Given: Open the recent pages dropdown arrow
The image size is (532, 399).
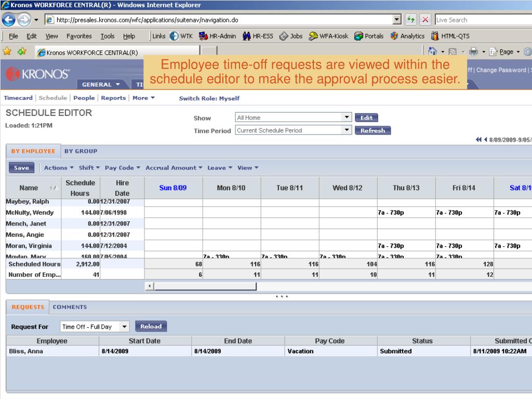Looking at the screenshot, I should pyautogui.click(x=36, y=20).
